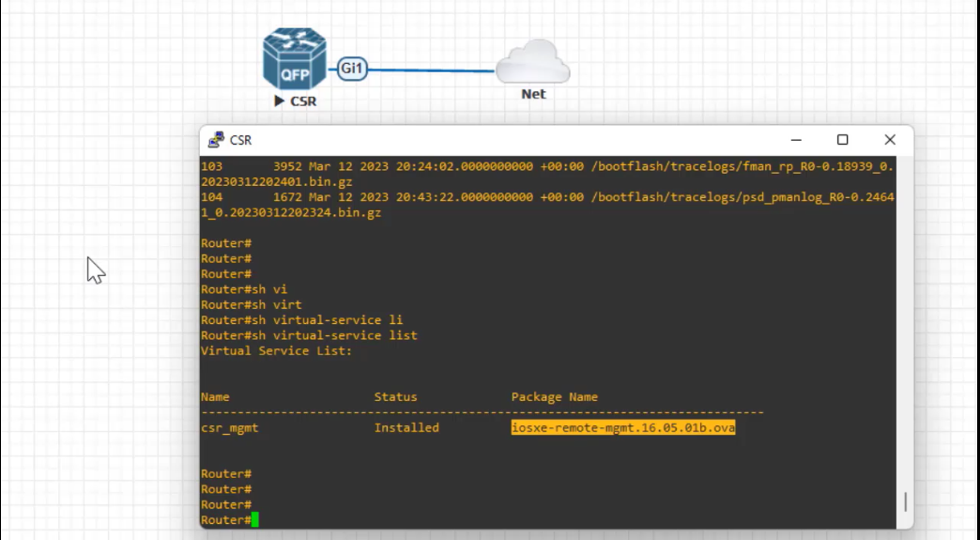
Task: Click the 'Virtual Service List:' line
Action: (x=276, y=350)
